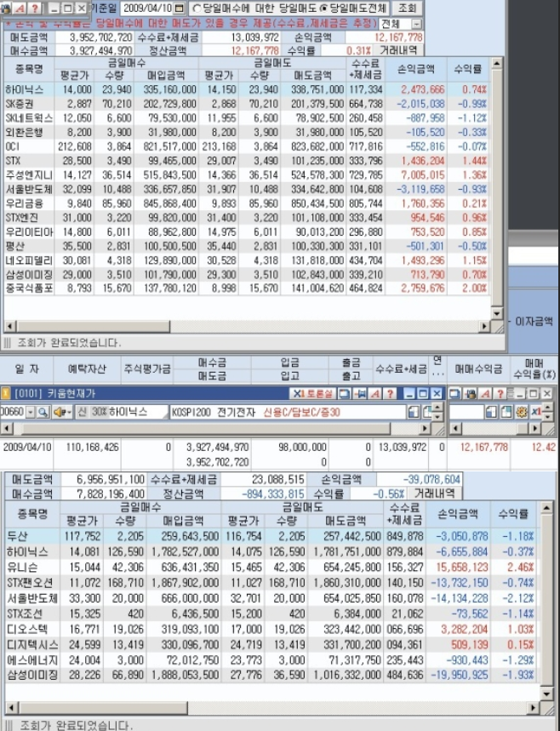Click down arrow of top table scrollbar

pos(496,313)
